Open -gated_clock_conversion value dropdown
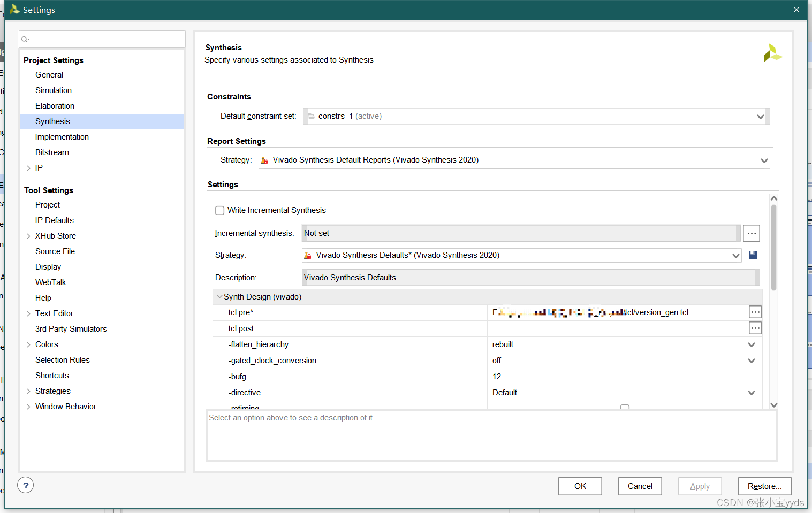This screenshot has width=812, height=513. 752,361
